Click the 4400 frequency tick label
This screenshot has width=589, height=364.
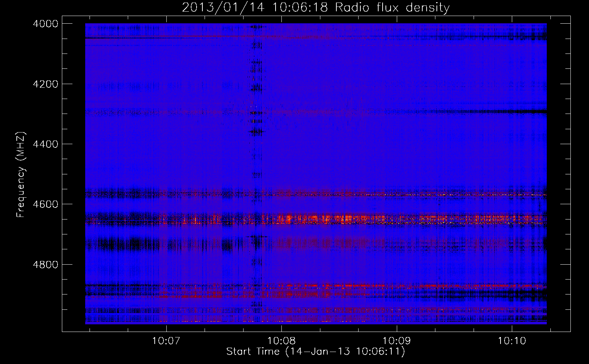click(46, 144)
